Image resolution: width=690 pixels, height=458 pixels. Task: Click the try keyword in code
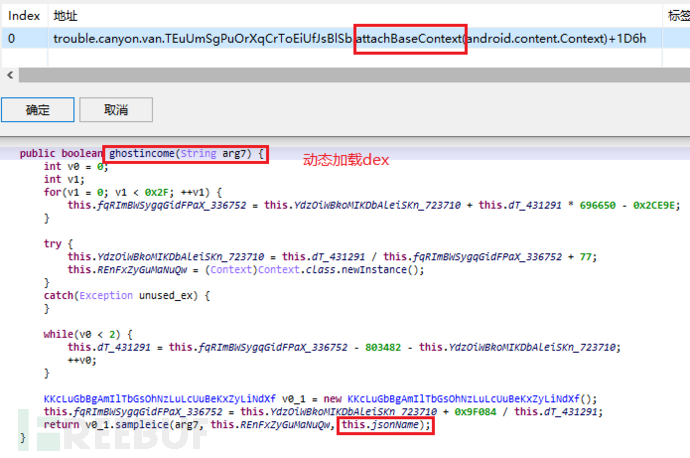(x=51, y=242)
